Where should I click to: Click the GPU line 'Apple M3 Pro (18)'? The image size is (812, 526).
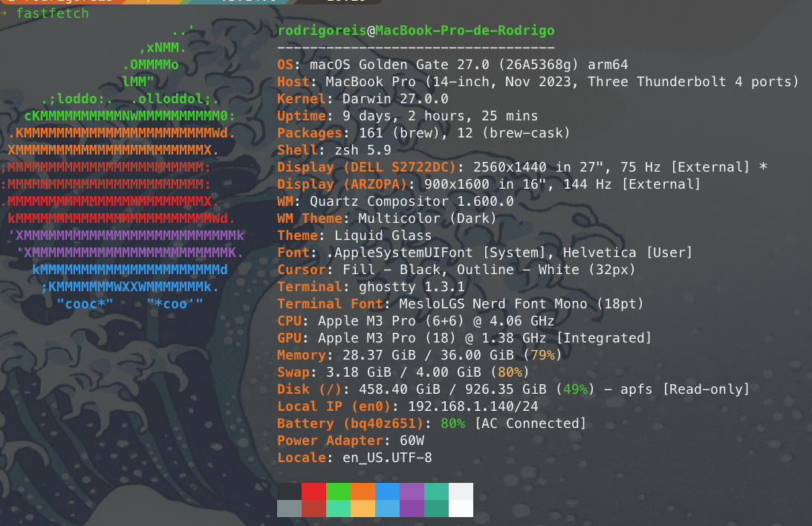464,338
